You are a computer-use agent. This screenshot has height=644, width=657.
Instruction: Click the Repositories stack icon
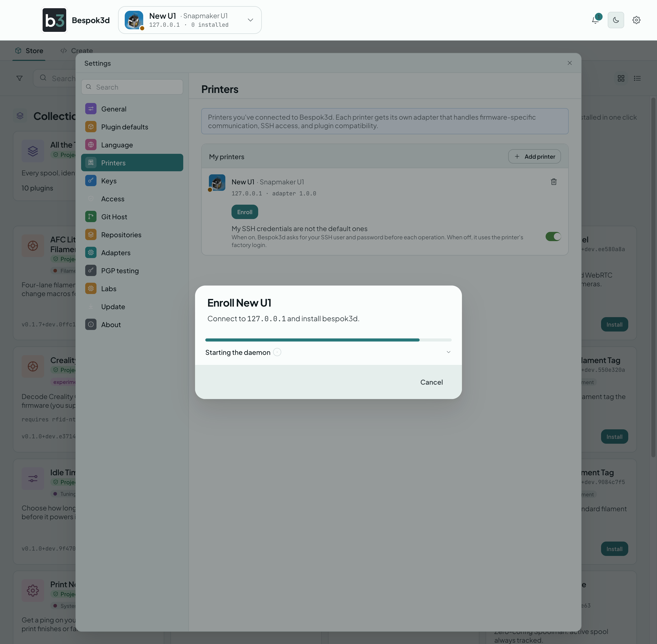(91, 234)
